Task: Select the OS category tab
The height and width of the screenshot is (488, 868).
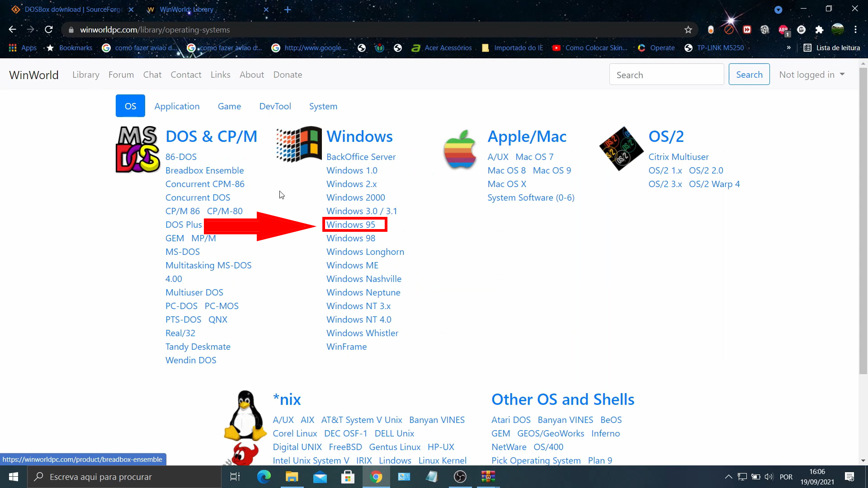Action: tap(130, 106)
